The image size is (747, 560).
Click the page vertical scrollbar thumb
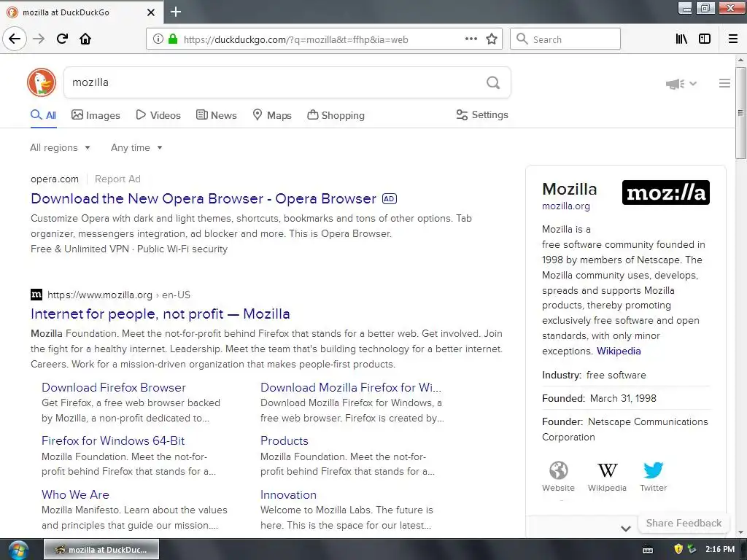pyautogui.click(x=740, y=113)
